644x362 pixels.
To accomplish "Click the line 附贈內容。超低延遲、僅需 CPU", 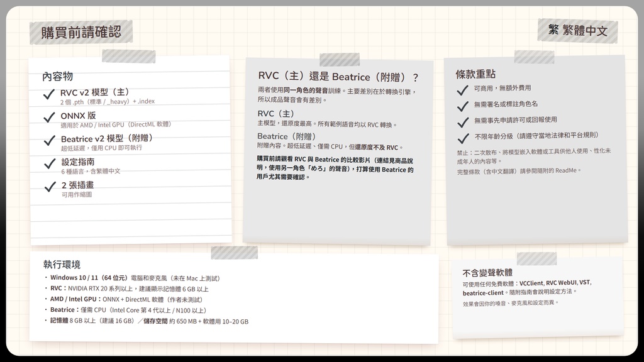I will (330, 146).
